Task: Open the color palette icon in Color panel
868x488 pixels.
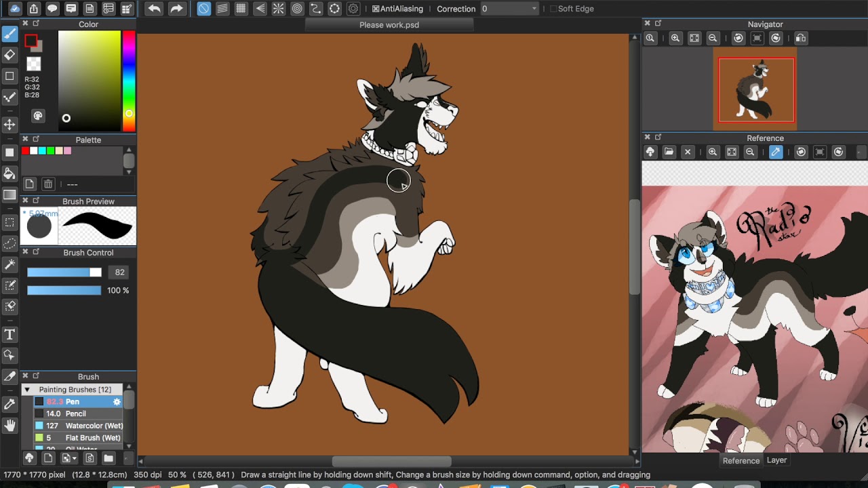Action: pyautogui.click(x=38, y=116)
